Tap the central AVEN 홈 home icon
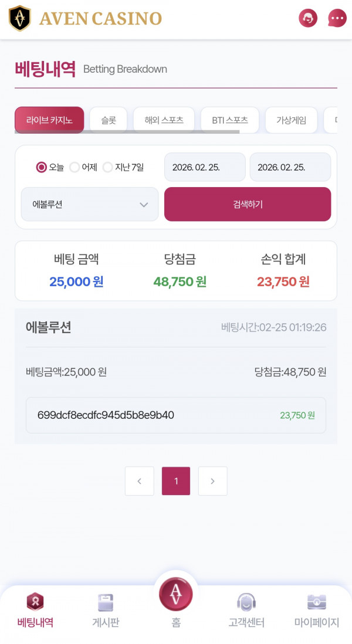 176,594
